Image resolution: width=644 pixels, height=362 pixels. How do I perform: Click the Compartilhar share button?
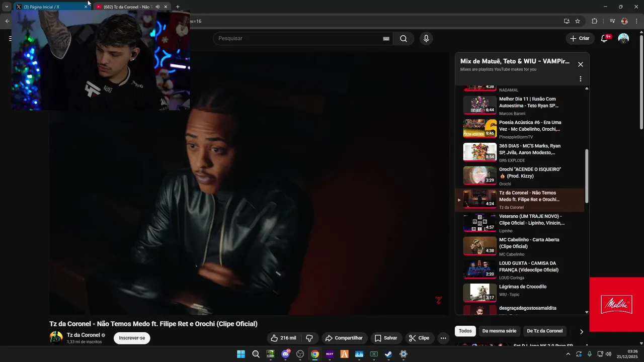tap(344, 338)
